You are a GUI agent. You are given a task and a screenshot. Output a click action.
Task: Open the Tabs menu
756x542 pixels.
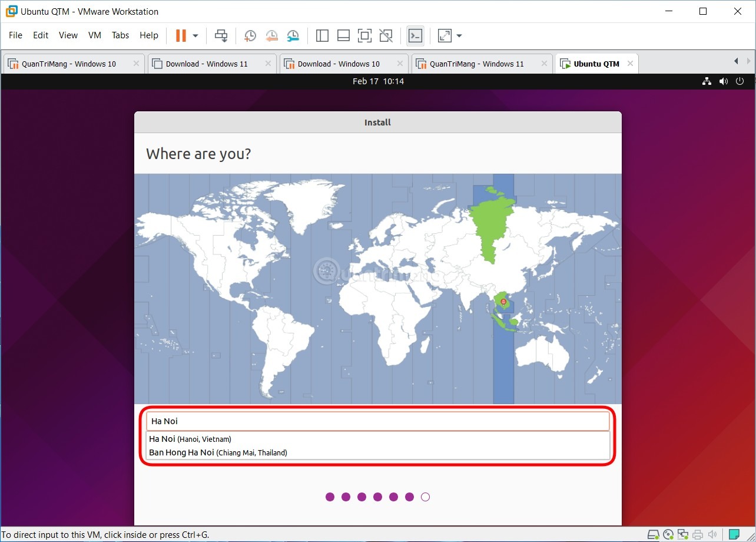(x=120, y=35)
